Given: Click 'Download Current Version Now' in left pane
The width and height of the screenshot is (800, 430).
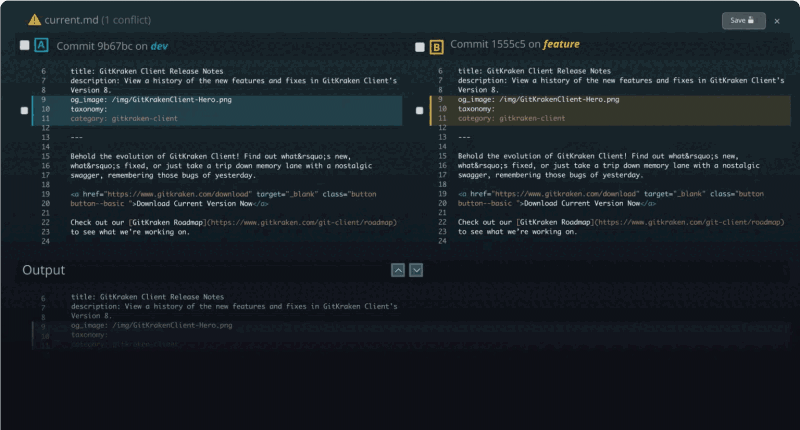Looking at the screenshot, I should click(194, 204).
